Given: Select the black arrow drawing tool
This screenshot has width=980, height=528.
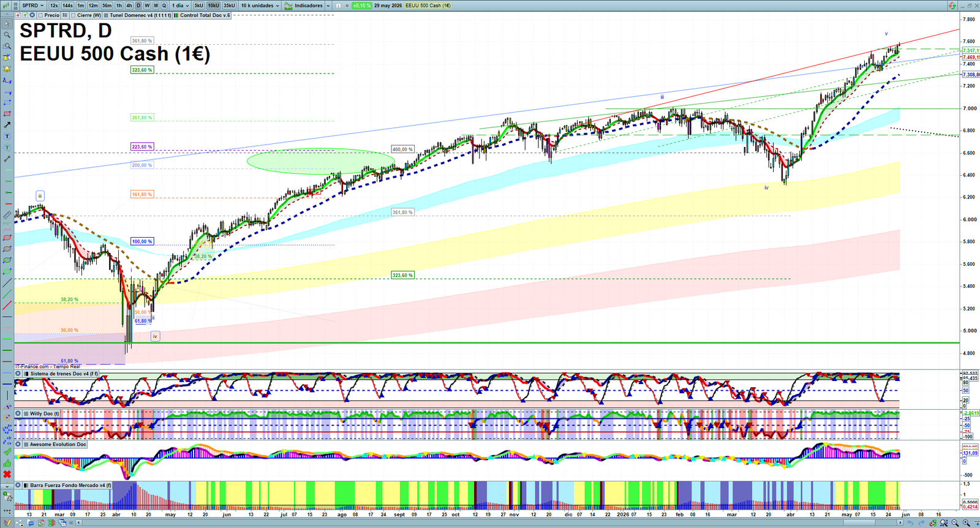Looking at the screenshot, I should click(7, 125).
